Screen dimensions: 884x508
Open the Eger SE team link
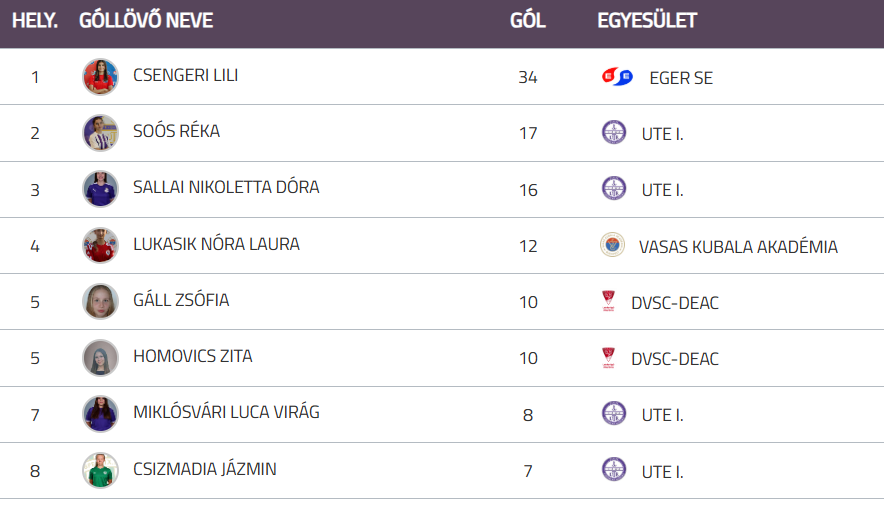681,77
